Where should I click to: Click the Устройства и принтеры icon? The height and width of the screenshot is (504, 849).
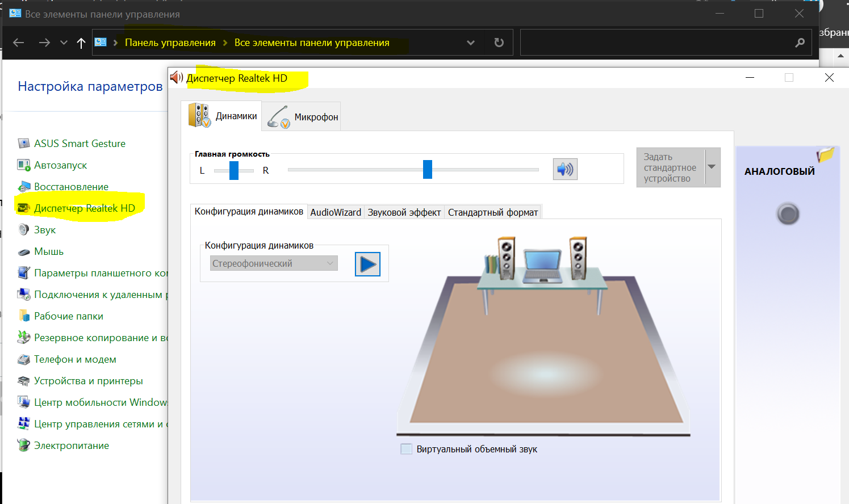tap(23, 381)
